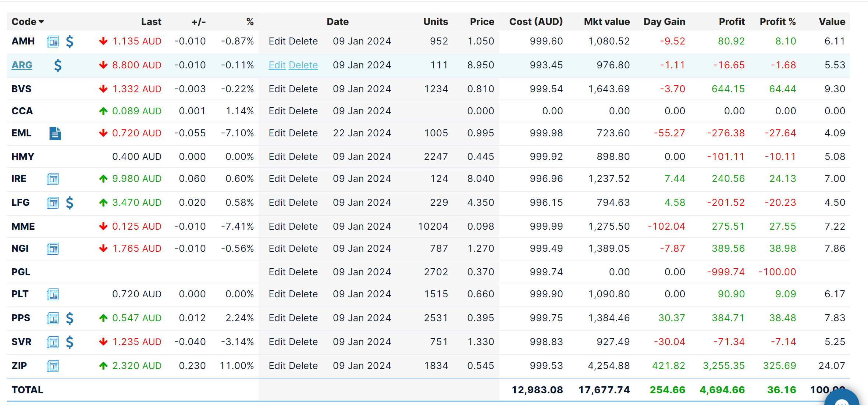Edit the ARG holding

[x=277, y=65]
